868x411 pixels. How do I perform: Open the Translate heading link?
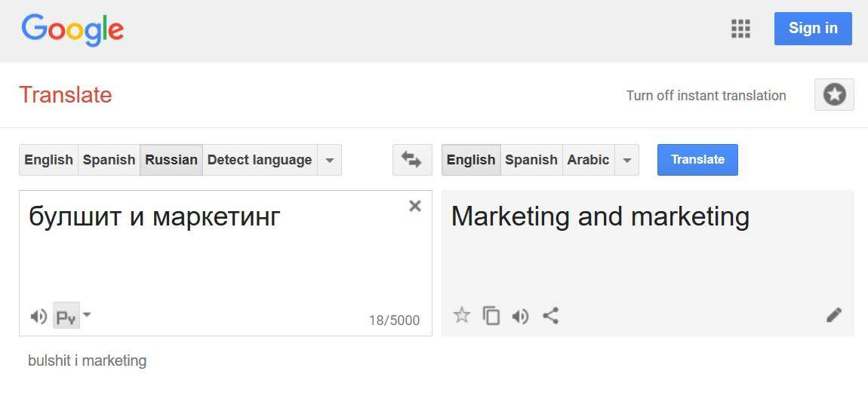tap(66, 95)
